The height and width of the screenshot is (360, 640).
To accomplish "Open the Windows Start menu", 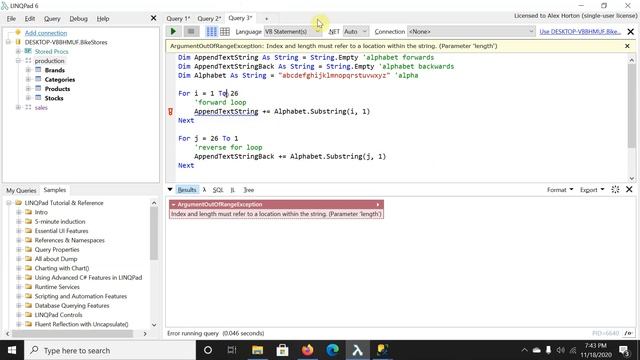I will point(12,350).
